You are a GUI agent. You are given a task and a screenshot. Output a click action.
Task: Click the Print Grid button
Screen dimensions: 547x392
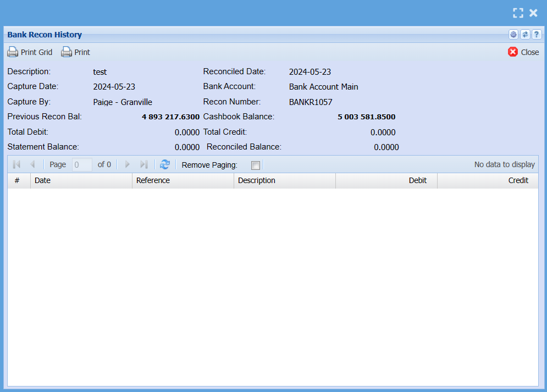[x=30, y=52]
